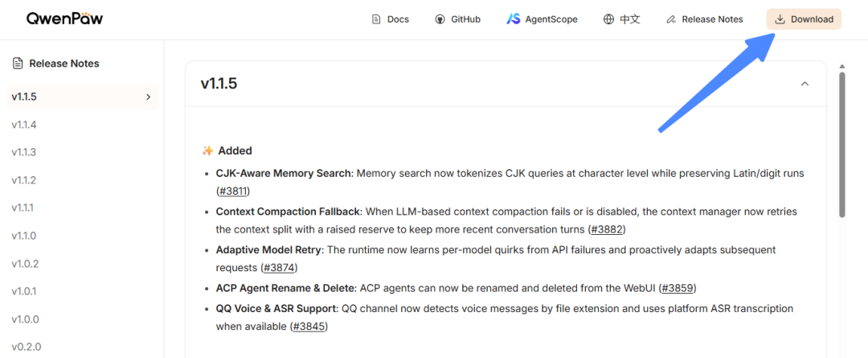Open the AgentScope logo icon
Viewport: 868px width, 358px height.
tap(513, 19)
